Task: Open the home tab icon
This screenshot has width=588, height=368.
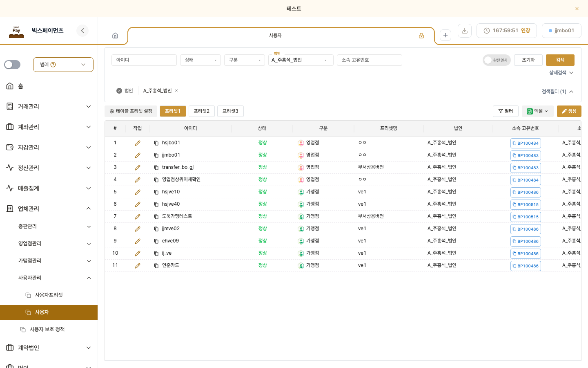Action: (x=115, y=36)
